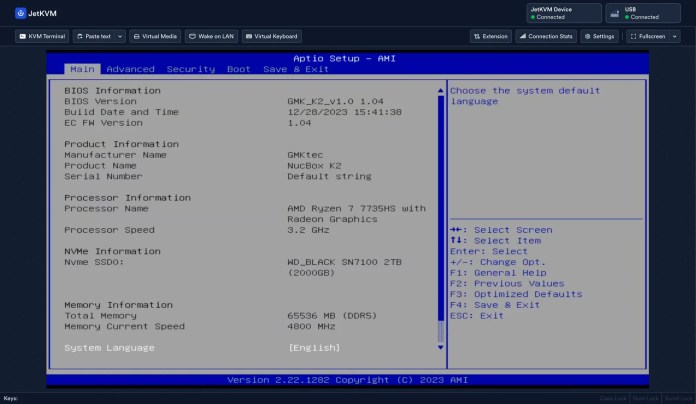Screen dimensions: 696x404
Task: Click the Serial Number Default string value
Action: point(329,176)
